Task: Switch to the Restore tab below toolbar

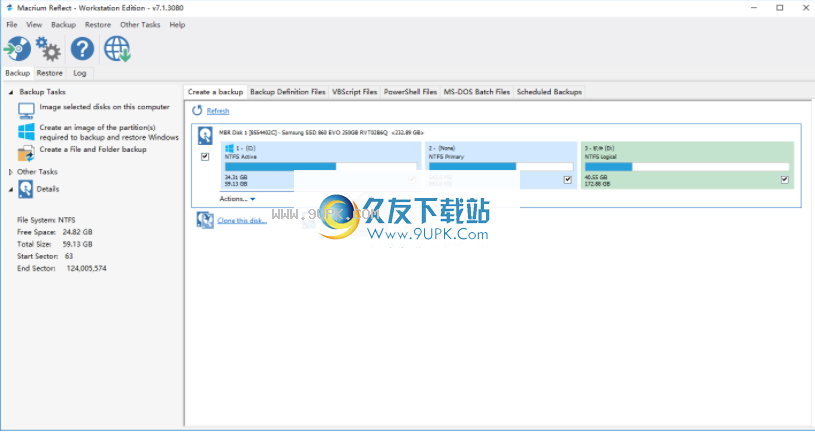Action: 49,73
